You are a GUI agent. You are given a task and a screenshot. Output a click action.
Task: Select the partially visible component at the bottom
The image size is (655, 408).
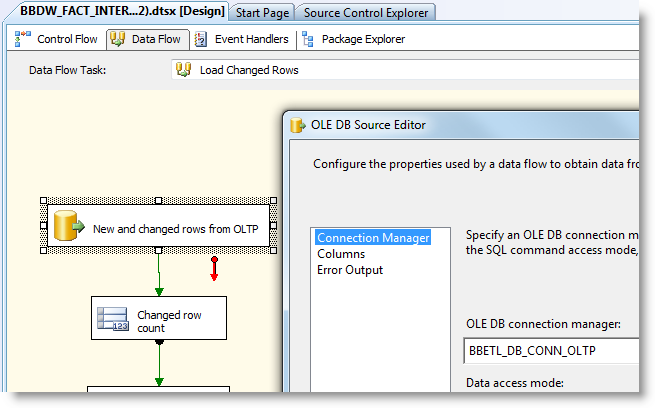[159, 396]
